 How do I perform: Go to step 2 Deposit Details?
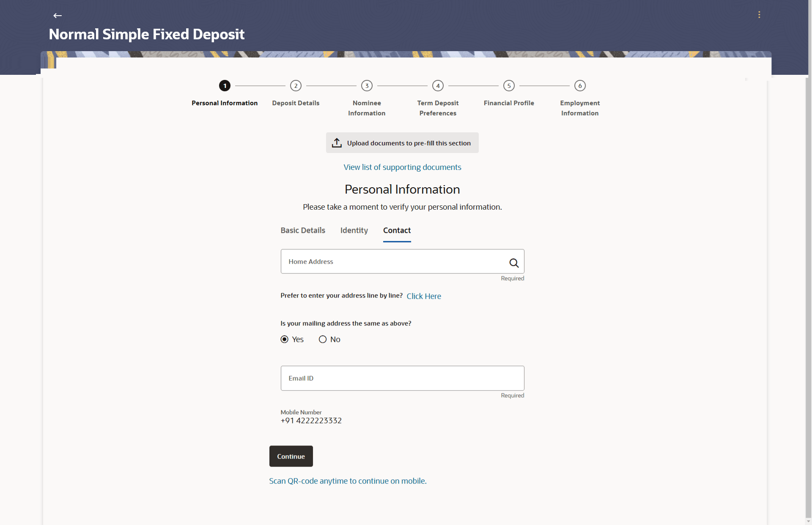coord(296,86)
